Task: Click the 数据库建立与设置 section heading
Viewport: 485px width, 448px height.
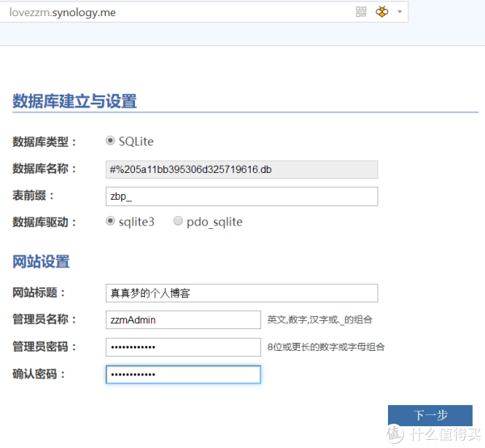Action: click(x=74, y=101)
